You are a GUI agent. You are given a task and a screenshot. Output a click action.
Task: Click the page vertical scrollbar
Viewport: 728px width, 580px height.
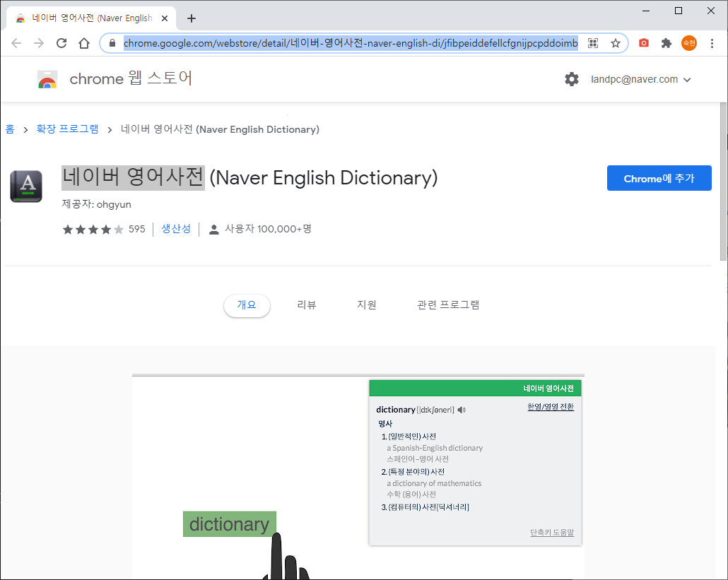tap(723, 182)
